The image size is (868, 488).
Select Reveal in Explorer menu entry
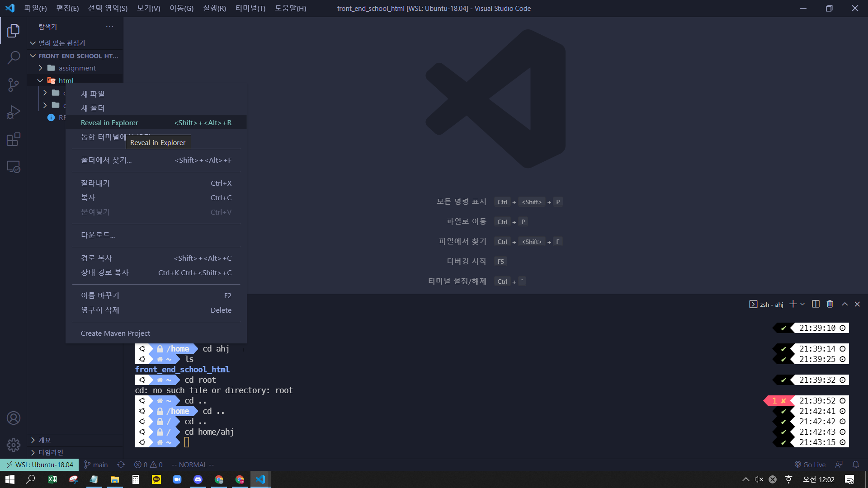(x=109, y=122)
